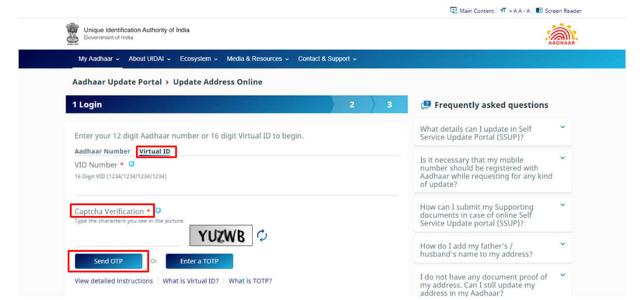Click the Frequently asked questions chat icon
Viewport: 644px width, 300px height.
click(x=426, y=105)
